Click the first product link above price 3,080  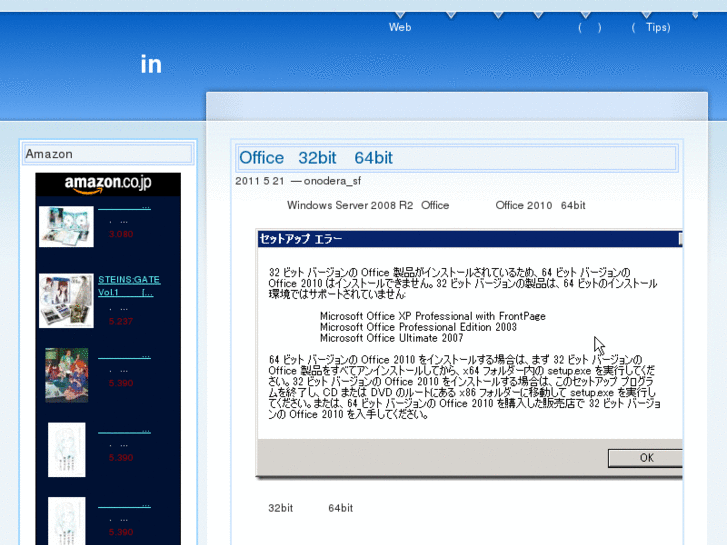(x=124, y=208)
